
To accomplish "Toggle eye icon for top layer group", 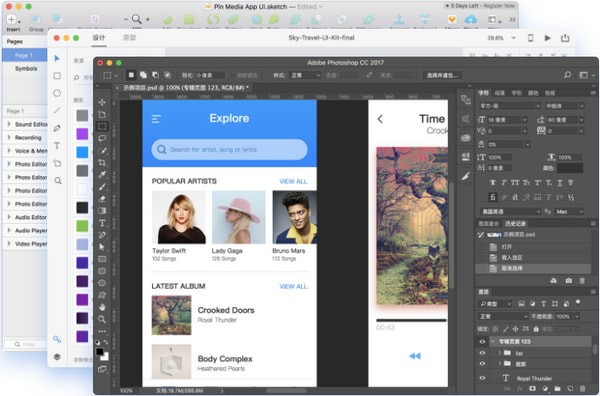I will 482,341.
